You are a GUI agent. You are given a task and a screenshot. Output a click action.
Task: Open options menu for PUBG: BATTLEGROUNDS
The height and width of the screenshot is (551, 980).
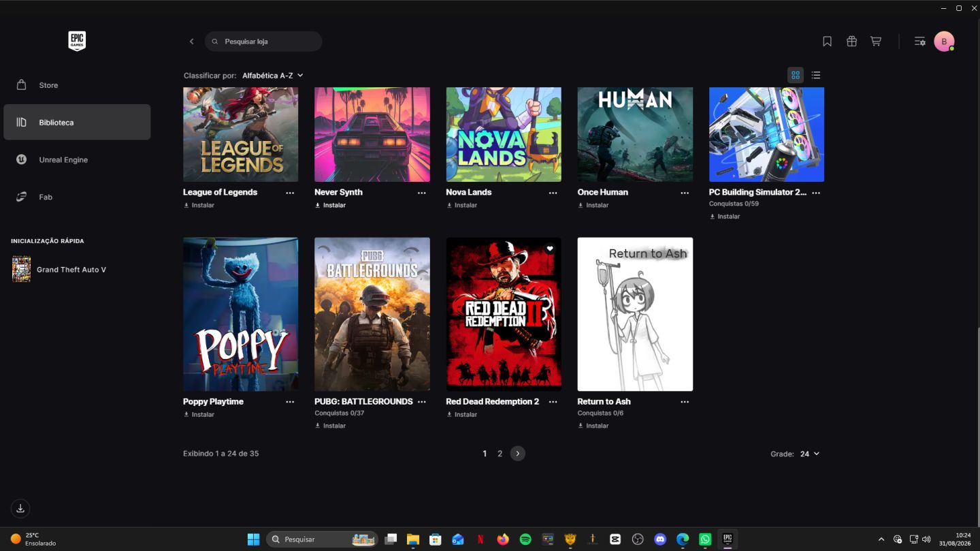point(421,402)
